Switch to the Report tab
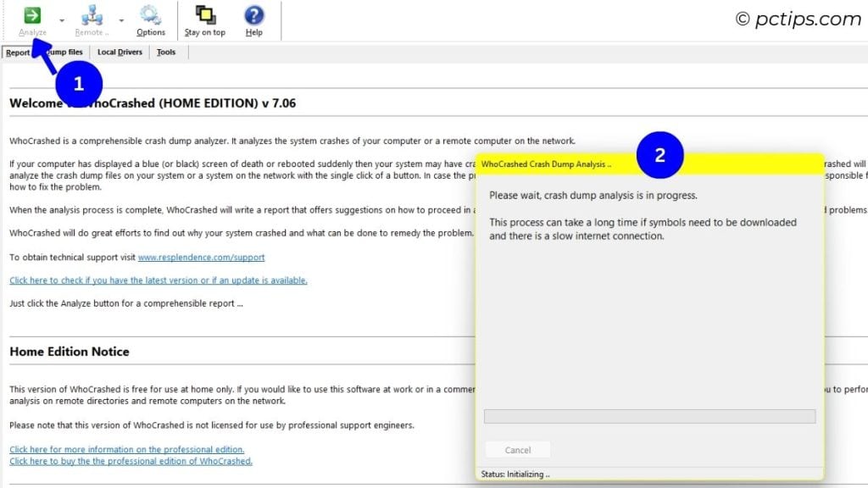Image resolution: width=868 pixels, height=488 pixels. point(18,53)
